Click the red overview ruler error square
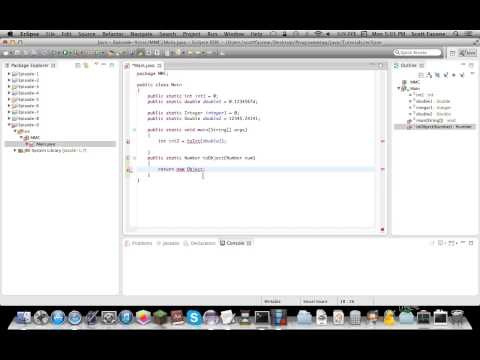The image size is (480, 360). (382, 229)
